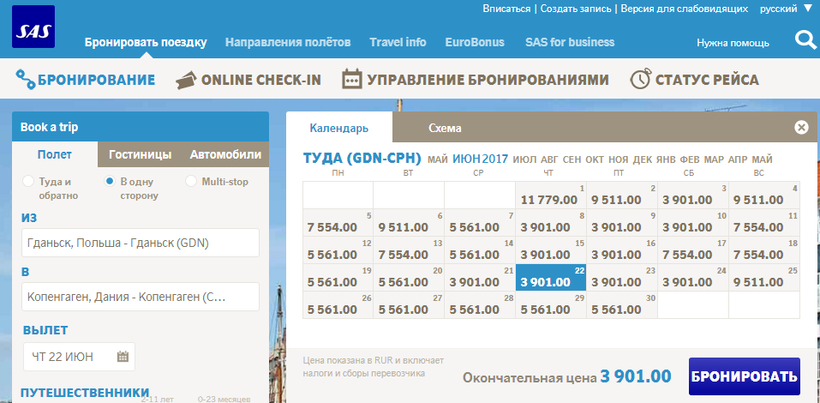Close the calendar panel with X

[x=801, y=127]
